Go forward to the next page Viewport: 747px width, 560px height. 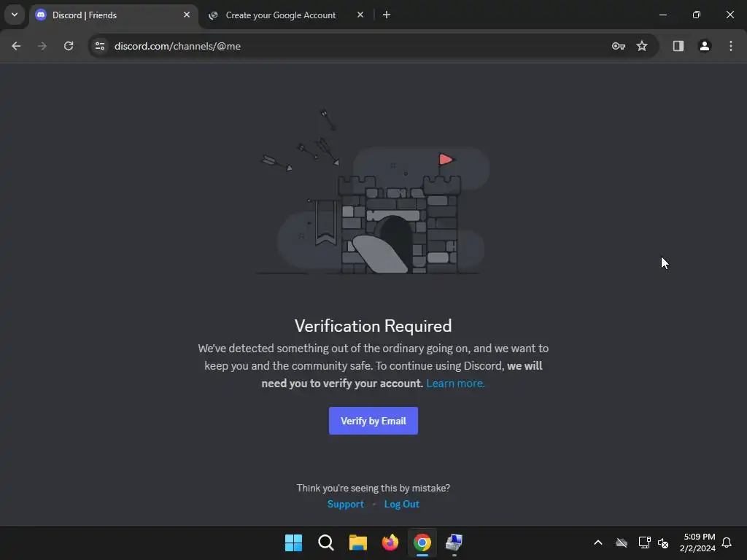pyautogui.click(x=42, y=46)
